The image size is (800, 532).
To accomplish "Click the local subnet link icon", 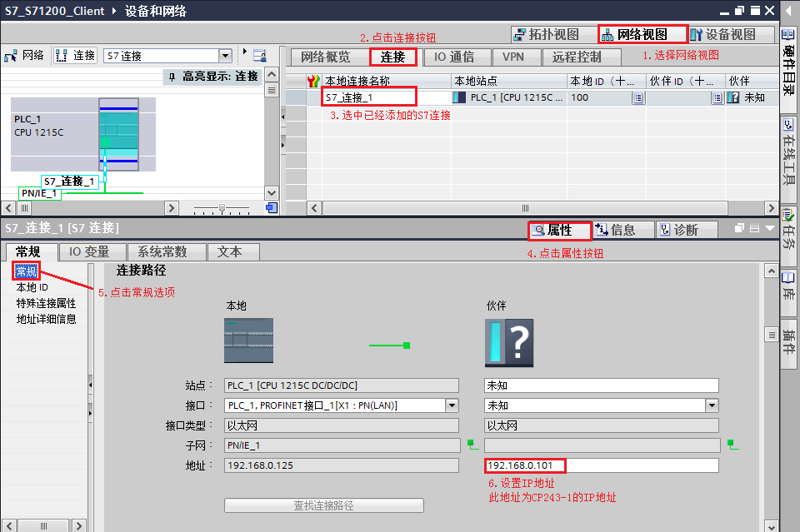I will tap(472, 445).
